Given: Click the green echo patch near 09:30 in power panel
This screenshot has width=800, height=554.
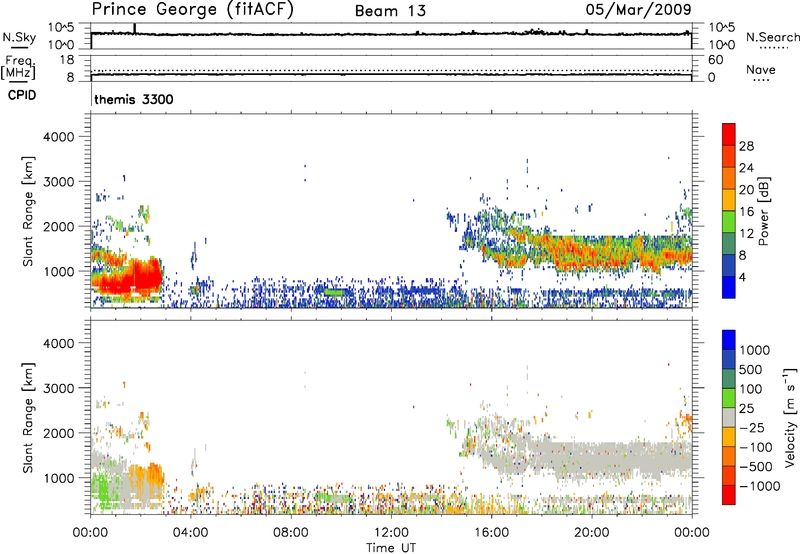Looking at the screenshot, I should coord(336,292).
